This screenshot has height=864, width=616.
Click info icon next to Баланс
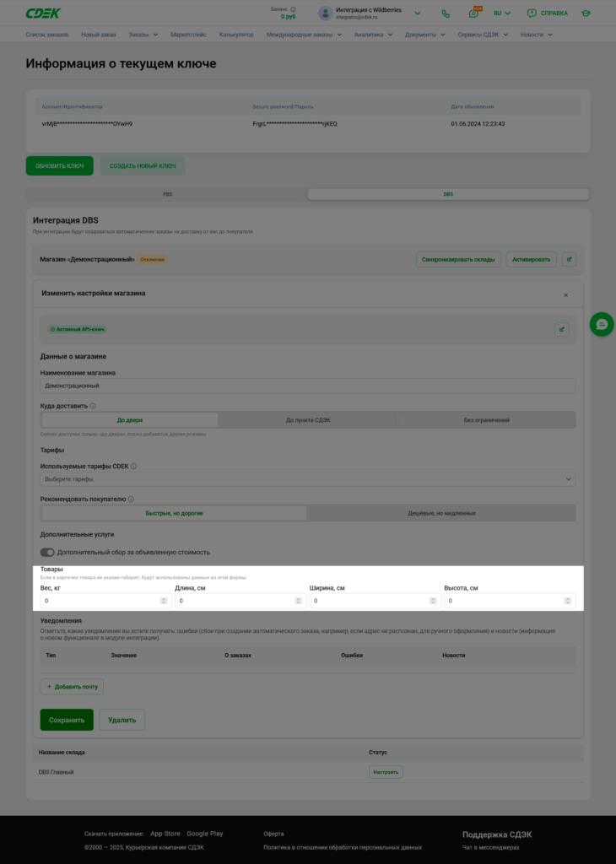coord(293,9)
